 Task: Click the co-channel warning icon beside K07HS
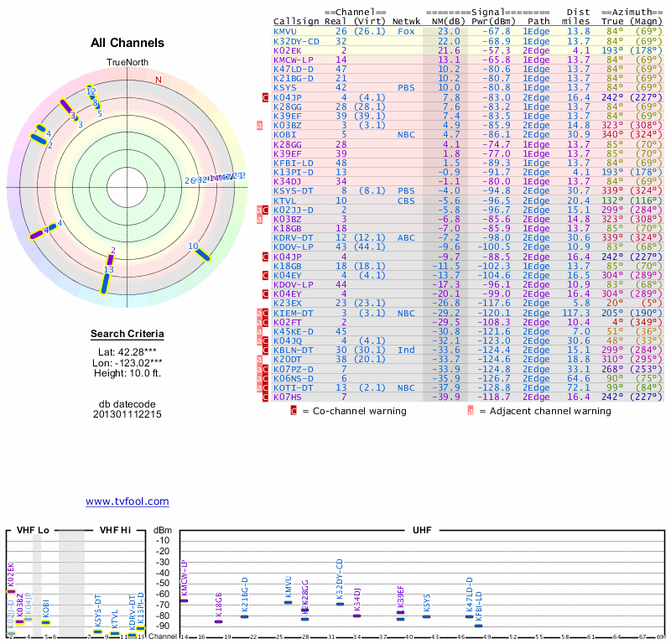[266, 397]
